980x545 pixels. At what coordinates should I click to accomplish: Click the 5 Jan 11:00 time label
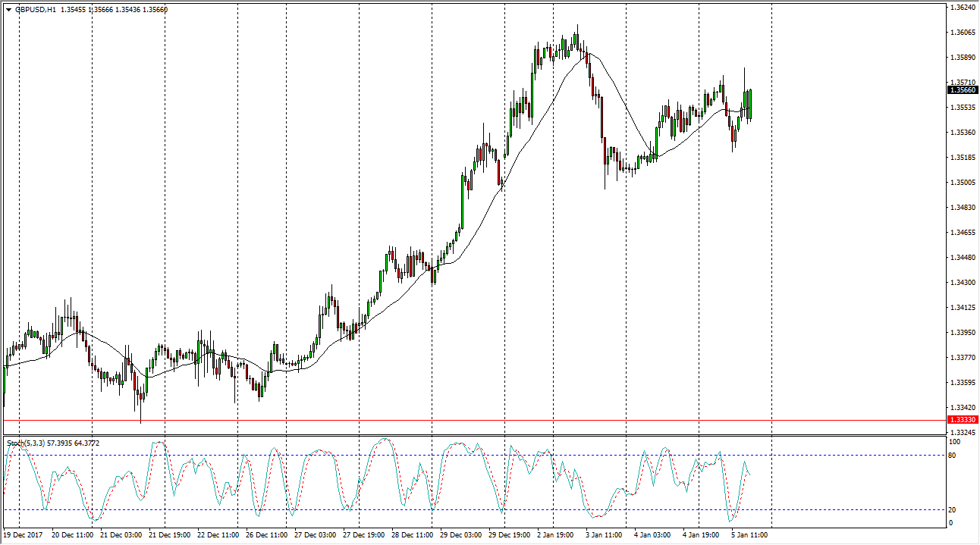tap(750, 535)
